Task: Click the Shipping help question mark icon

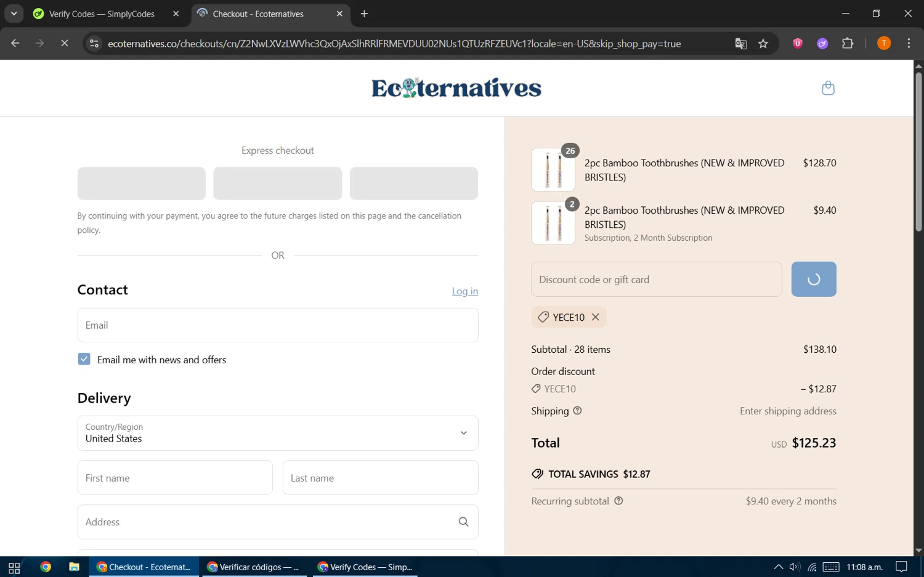Action: 577,411
